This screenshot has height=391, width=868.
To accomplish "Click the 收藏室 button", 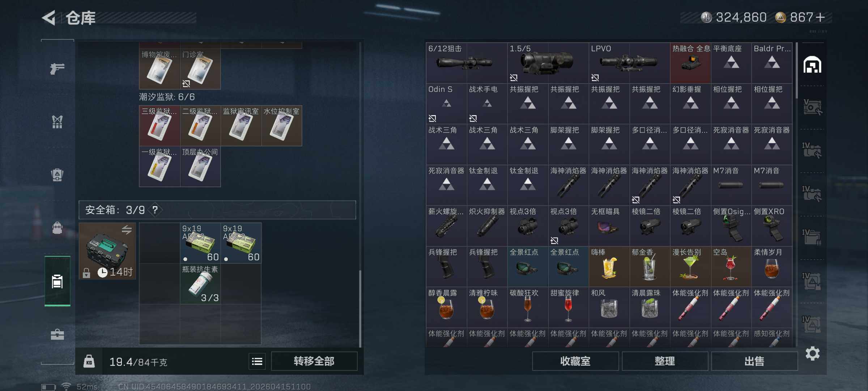I will click(575, 361).
